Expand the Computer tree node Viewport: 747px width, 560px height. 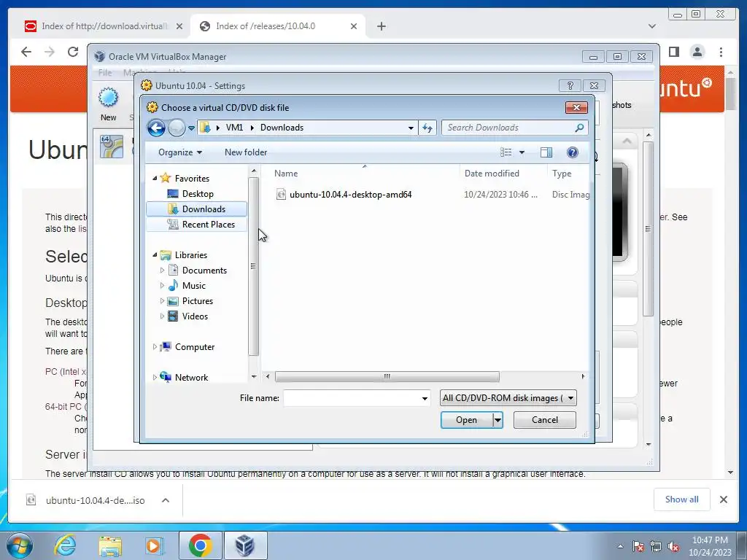click(155, 346)
